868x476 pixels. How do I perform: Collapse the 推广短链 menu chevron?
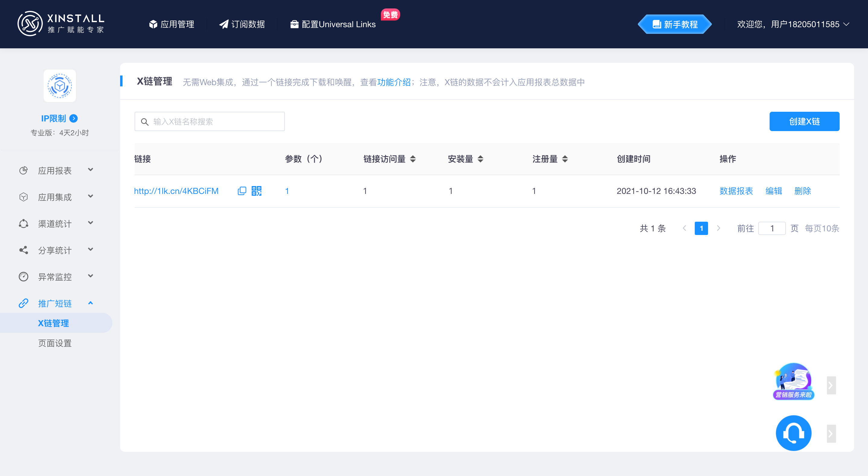click(x=90, y=303)
